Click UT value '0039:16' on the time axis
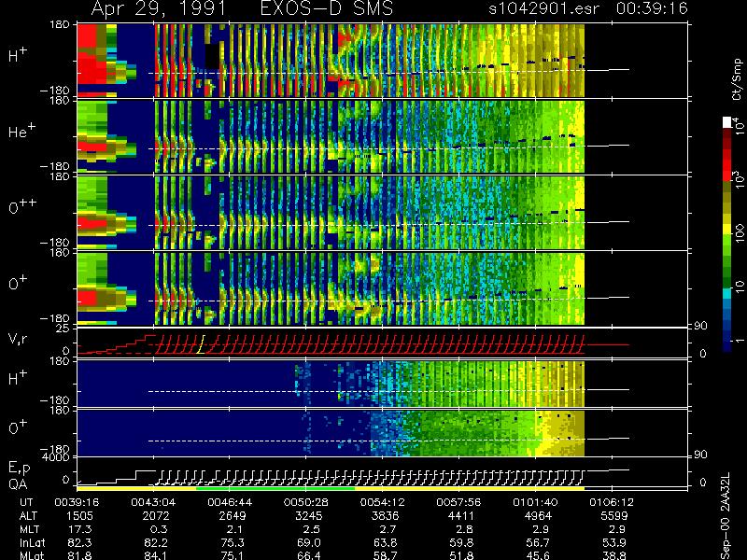This screenshot has height=560, width=747. (x=77, y=502)
